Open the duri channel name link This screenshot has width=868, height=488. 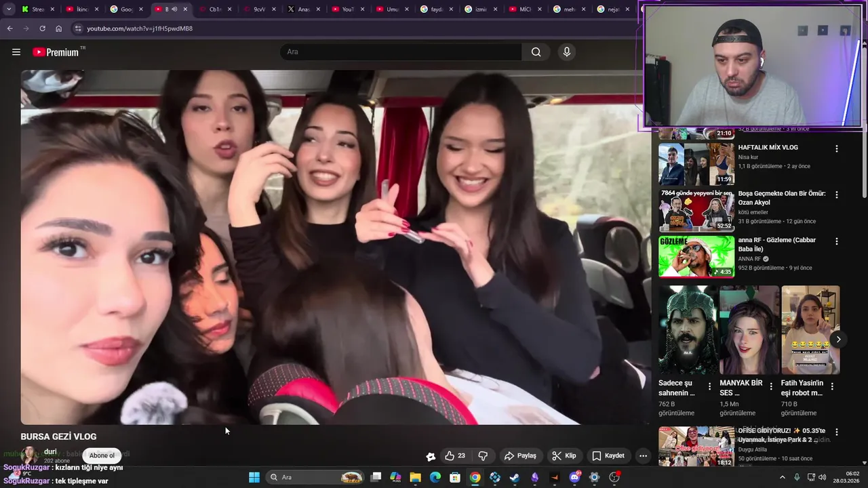pyautogui.click(x=50, y=452)
